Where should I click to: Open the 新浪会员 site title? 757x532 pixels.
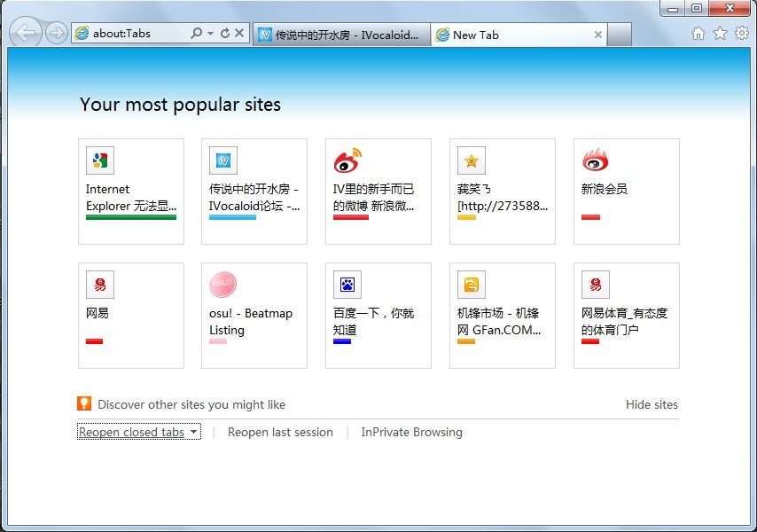[604, 189]
